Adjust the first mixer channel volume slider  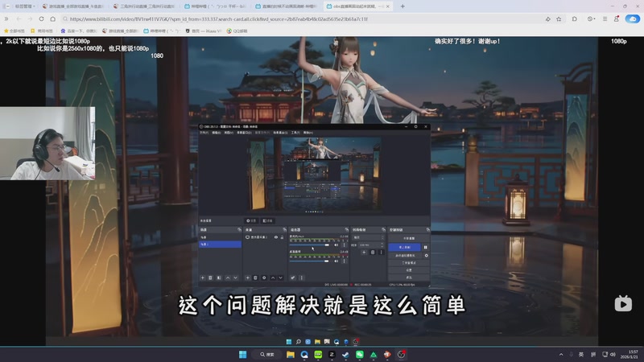pos(309,245)
